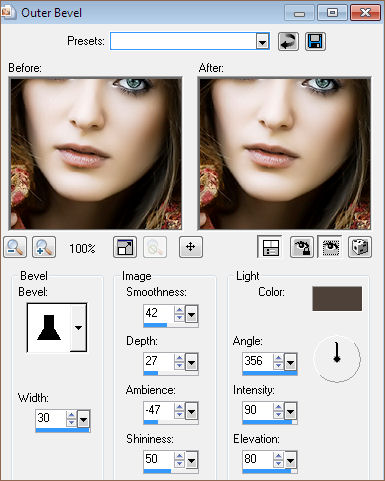Click the proof eye button
385x481 pixels.
tap(330, 247)
